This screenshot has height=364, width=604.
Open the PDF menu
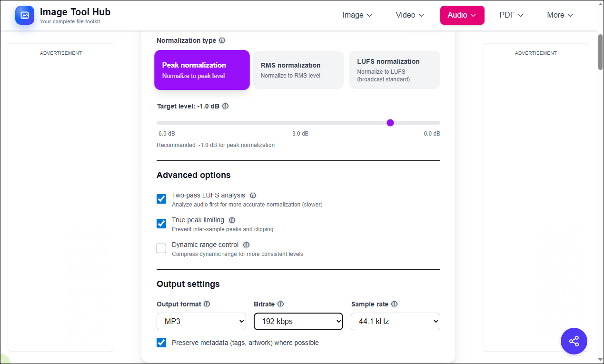511,15
